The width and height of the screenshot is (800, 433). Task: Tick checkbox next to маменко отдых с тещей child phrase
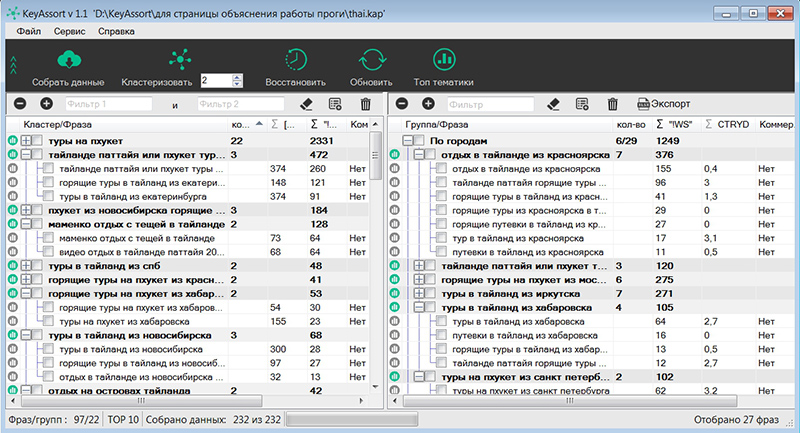coord(48,238)
